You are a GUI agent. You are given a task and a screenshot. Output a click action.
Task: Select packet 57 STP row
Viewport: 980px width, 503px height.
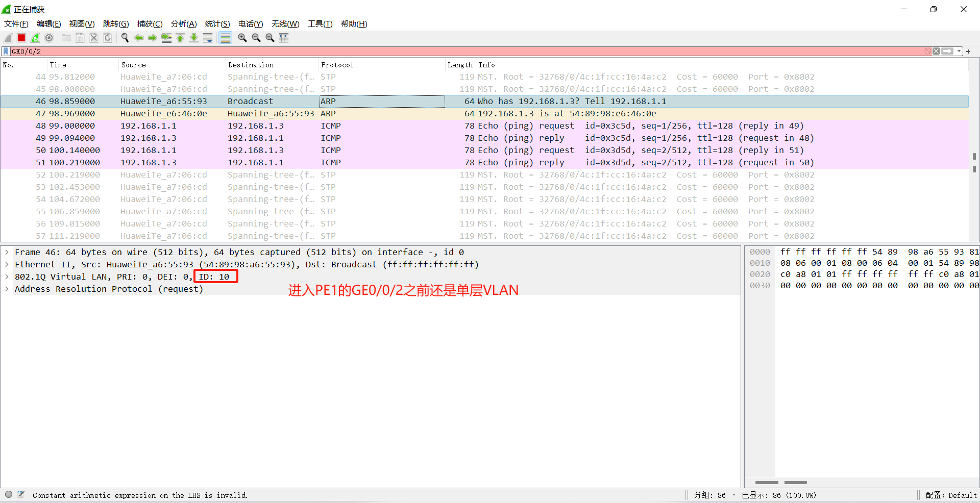(484, 236)
